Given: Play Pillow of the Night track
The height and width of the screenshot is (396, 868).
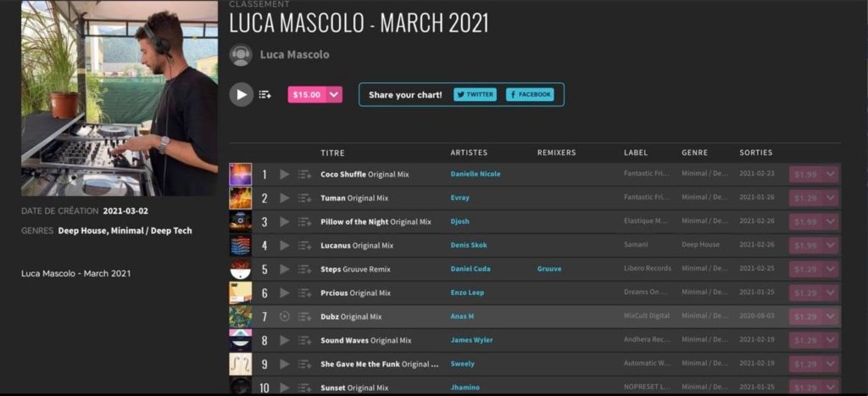Looking at the screenshot, I should [x=285, y=221].
